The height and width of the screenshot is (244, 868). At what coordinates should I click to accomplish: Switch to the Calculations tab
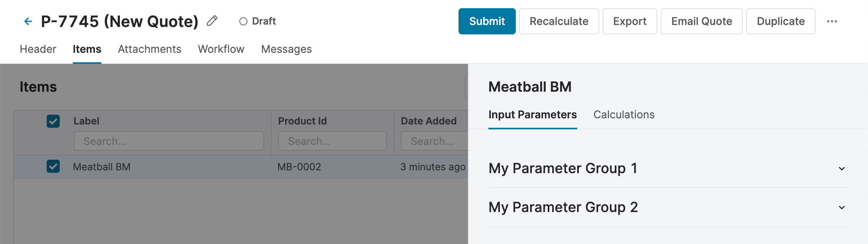[x=624, y=115]
